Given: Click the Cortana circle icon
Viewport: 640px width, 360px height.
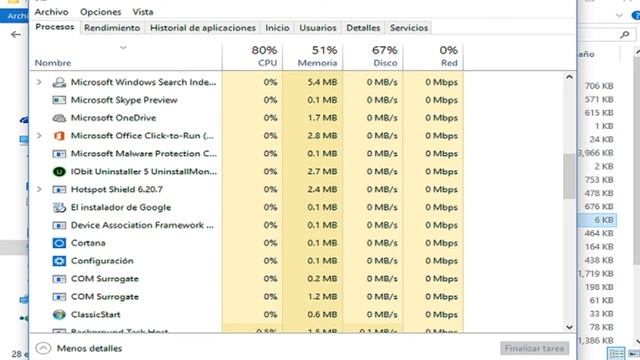Looking at the screenshot, I should pyautogui.click(x=59, y=243).
